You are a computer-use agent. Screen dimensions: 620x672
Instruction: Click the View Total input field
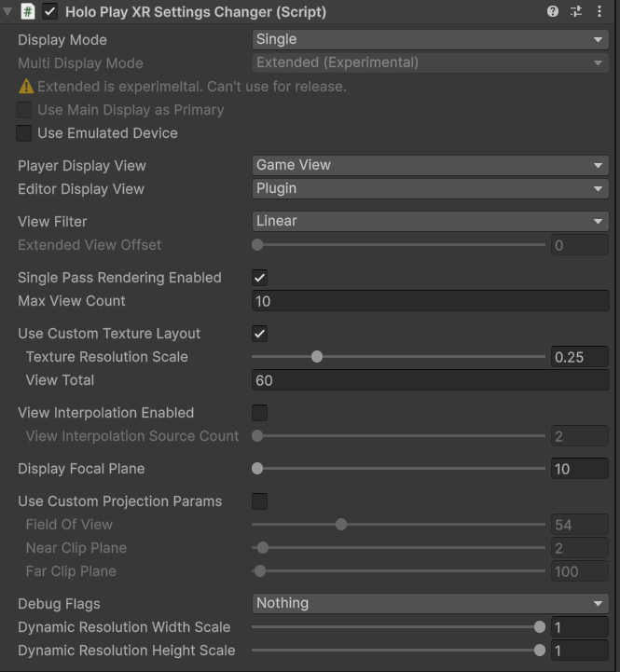(430, 380)
